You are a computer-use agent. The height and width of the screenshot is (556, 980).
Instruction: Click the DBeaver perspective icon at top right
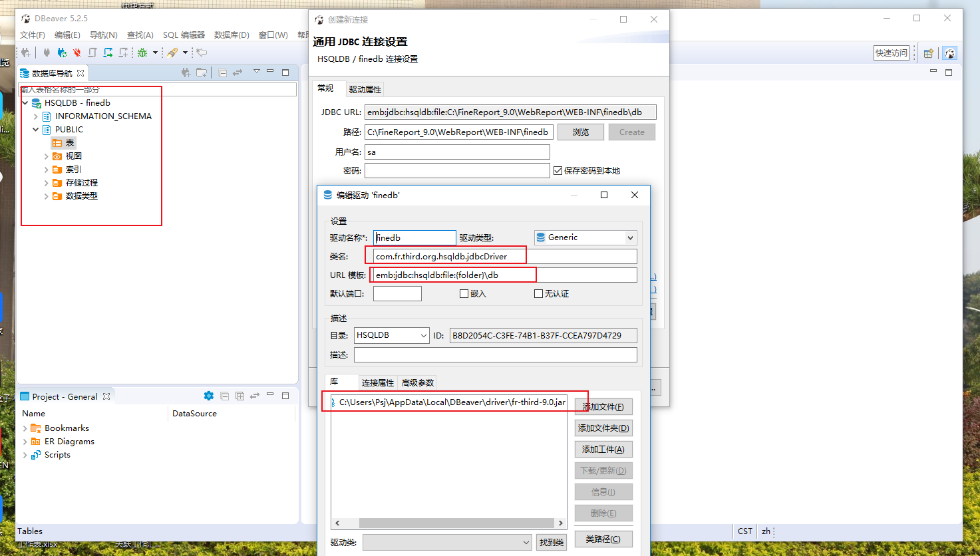pos(949,53)
